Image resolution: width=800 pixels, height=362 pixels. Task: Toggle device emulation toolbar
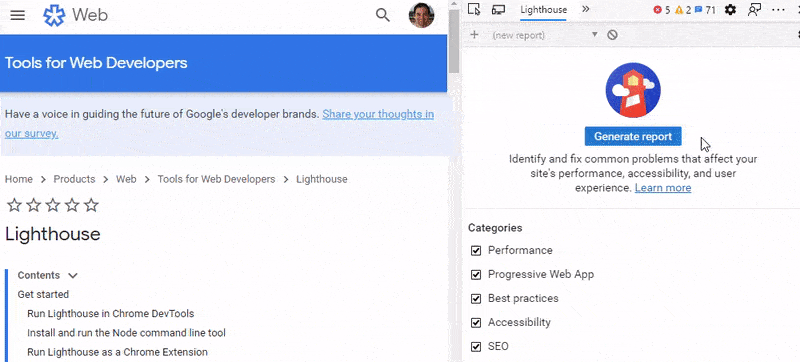tap(498, 9)
